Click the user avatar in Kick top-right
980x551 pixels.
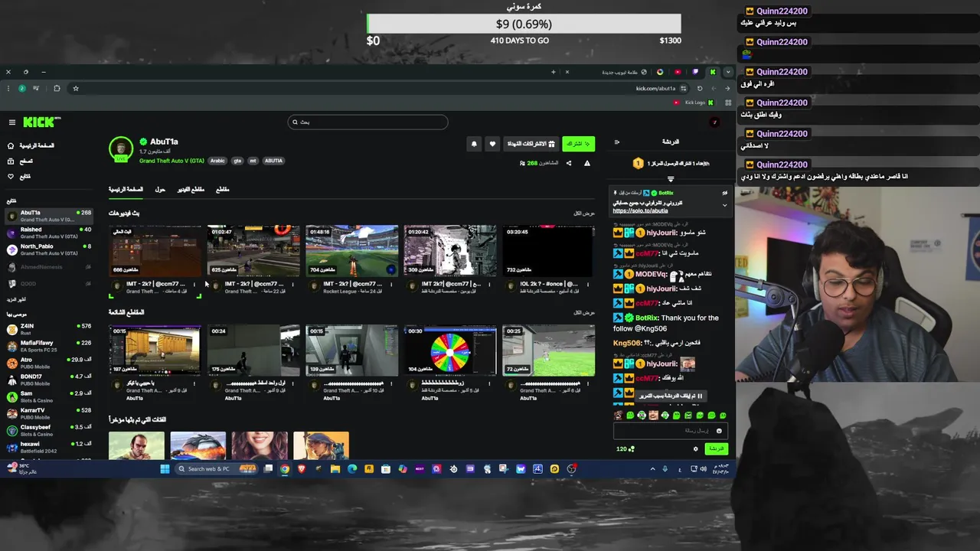pos(714,122)
